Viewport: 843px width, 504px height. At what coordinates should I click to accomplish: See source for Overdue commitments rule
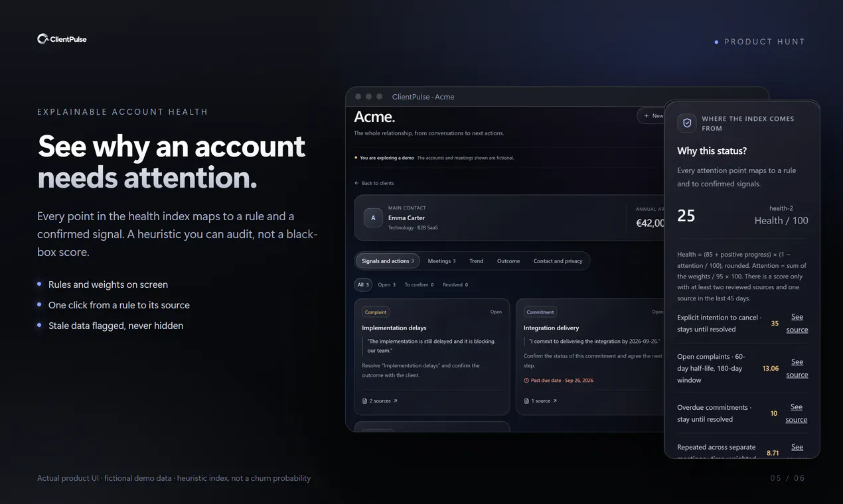pyautogui.click(x=797, y=413)
